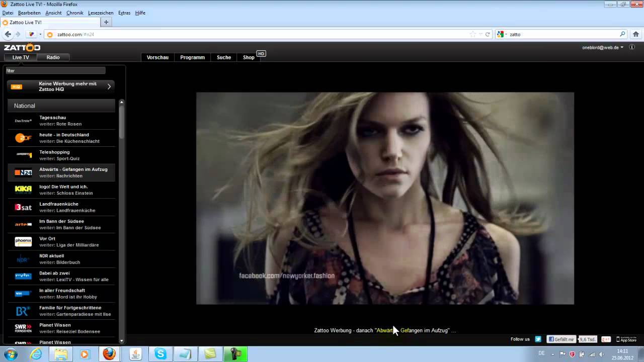Open the URL history dropdown arrow

click(x=480, y=34)
